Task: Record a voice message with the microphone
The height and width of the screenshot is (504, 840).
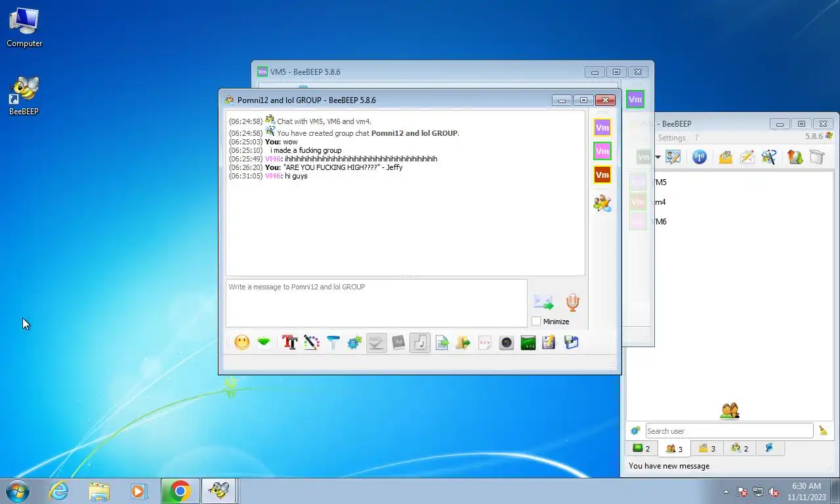Action: pyautogui.click(x=573, y=303)
